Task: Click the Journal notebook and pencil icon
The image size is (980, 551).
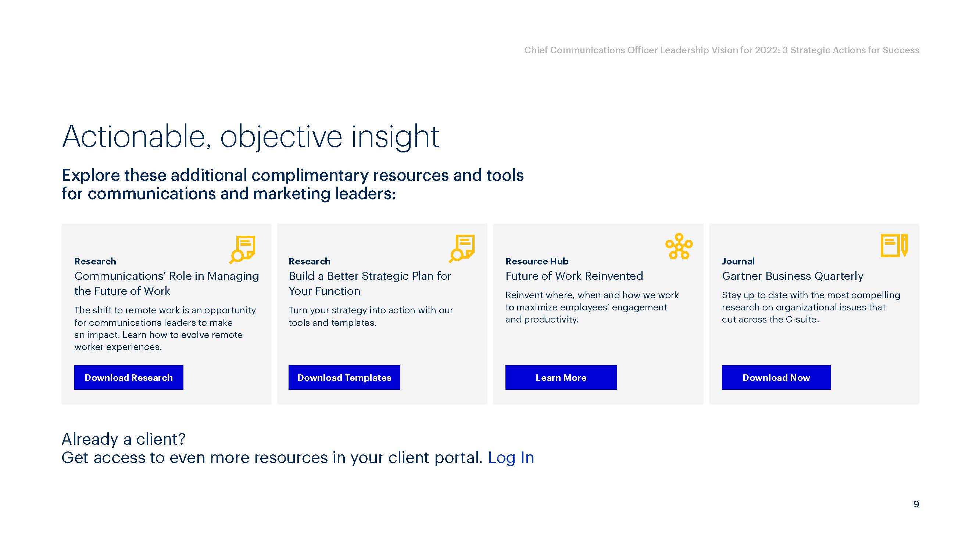Action: 894,246
